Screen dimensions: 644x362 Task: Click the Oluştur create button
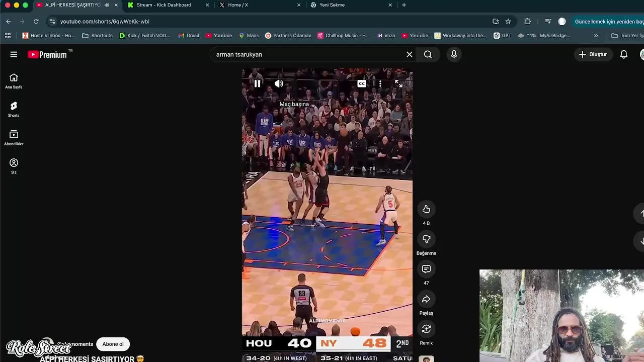[593, 54]
